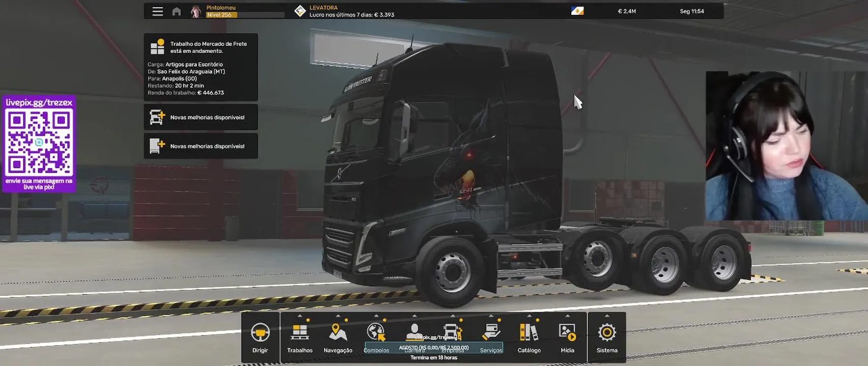Click the Seg 11:54 game clock
This screenshot has height=366, width=868.
(692, 11)
